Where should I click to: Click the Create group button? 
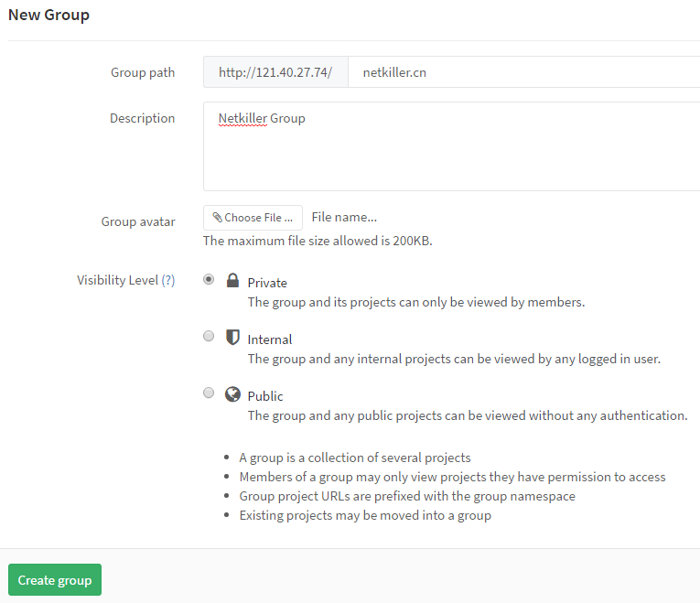(x=55, y=580)
